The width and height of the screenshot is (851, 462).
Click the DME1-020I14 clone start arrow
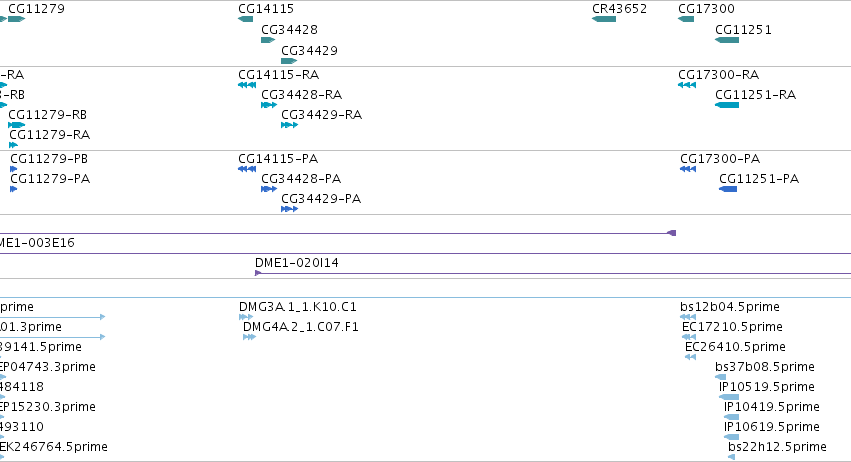point(258,273)
